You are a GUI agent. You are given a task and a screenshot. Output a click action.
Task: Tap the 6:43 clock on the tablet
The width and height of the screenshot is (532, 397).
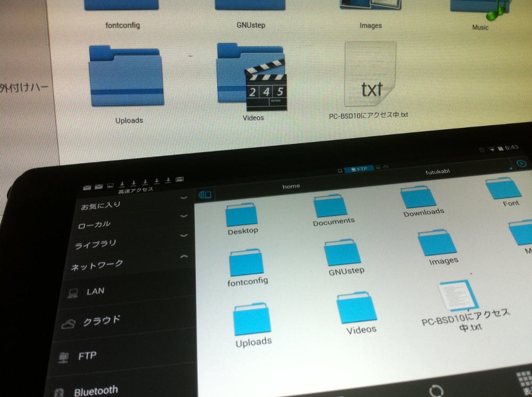[512, 147]
